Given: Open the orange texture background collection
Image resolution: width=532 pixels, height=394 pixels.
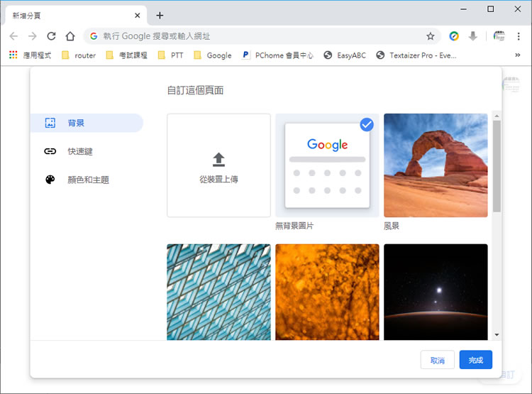Looking at the screenshot, I should tap(328, 292).
